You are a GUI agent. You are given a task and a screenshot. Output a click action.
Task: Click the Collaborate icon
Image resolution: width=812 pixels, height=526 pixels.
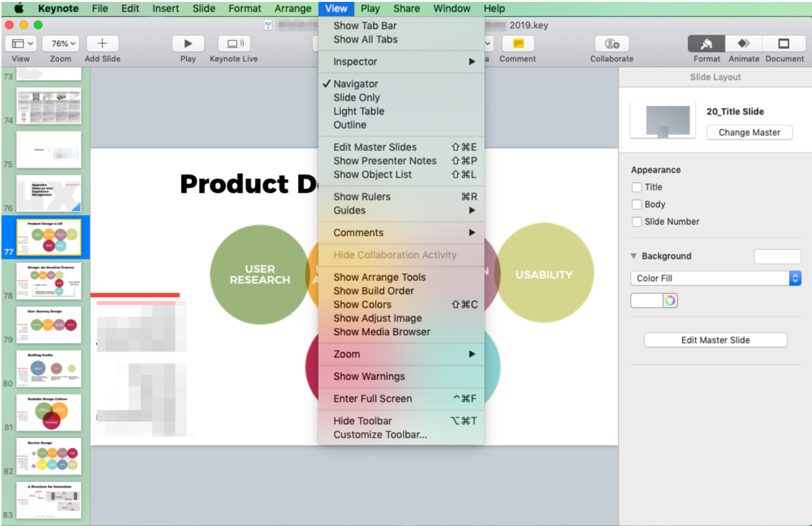click(612, 44)
